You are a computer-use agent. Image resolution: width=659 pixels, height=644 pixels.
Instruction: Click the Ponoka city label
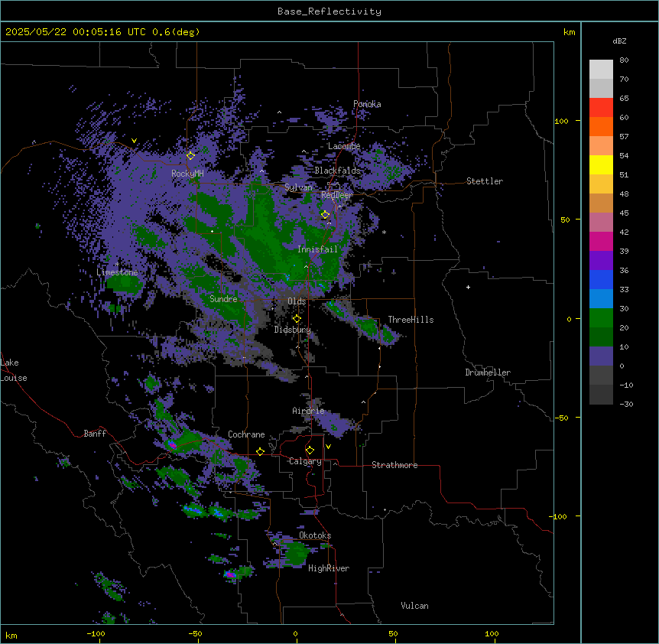click(367, 104)
